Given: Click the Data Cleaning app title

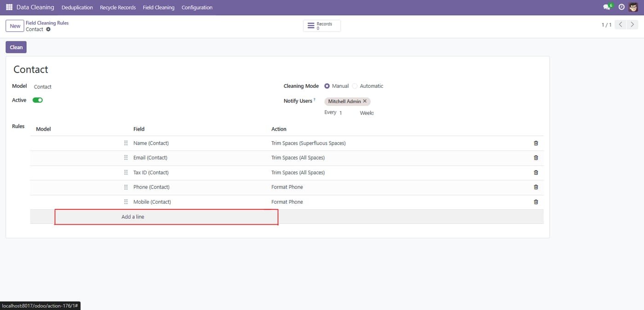Looking at the screenshot, I should [35, 7].
